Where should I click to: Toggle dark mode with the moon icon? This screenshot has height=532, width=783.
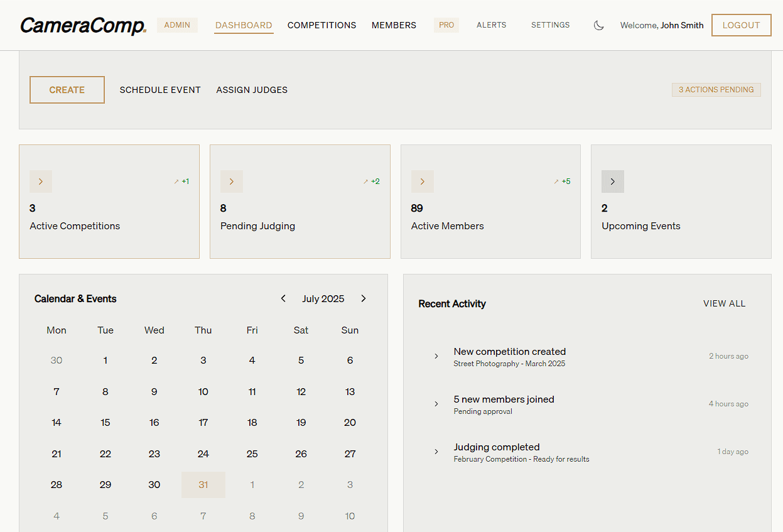(598, 24)
